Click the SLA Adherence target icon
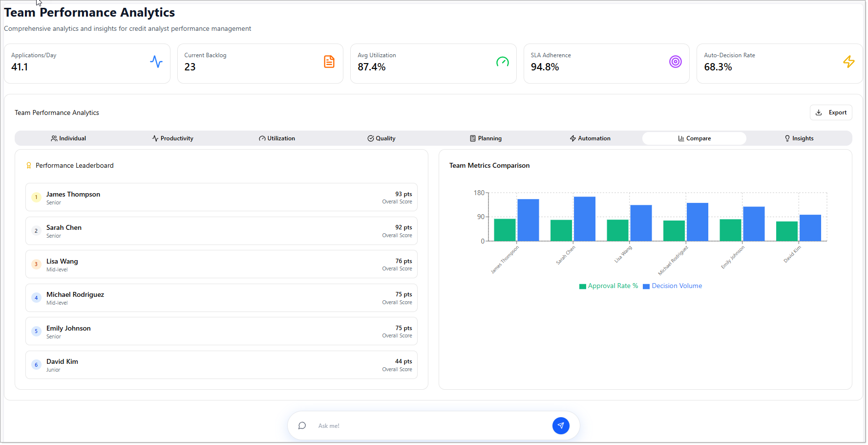 coord(675,62)
